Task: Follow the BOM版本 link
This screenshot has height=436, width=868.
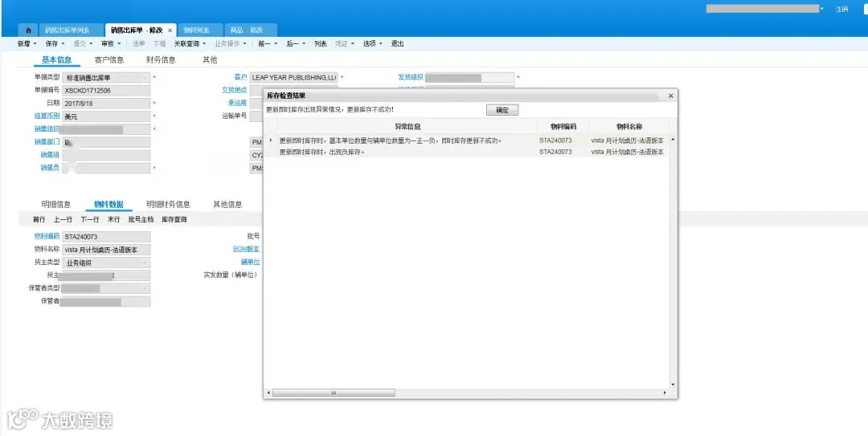Action: click(x=247, y=249)
